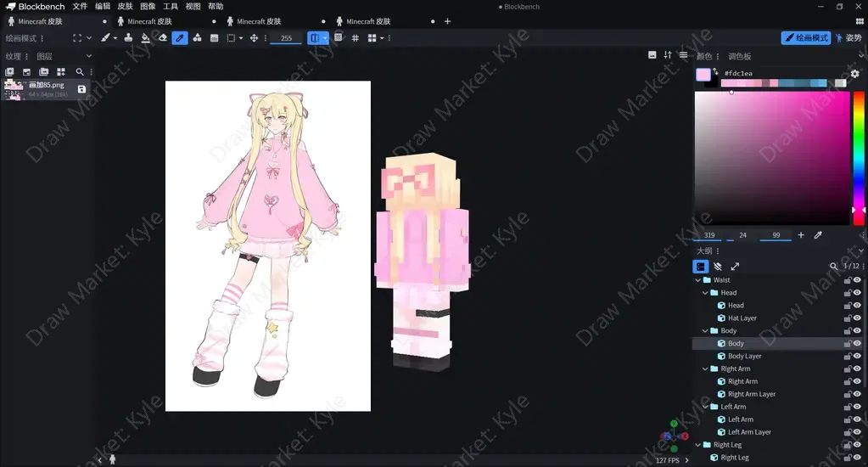Select the paint brush tool
Image resolution: width=868 pixels, height=467 pixels.
(105, 37)
